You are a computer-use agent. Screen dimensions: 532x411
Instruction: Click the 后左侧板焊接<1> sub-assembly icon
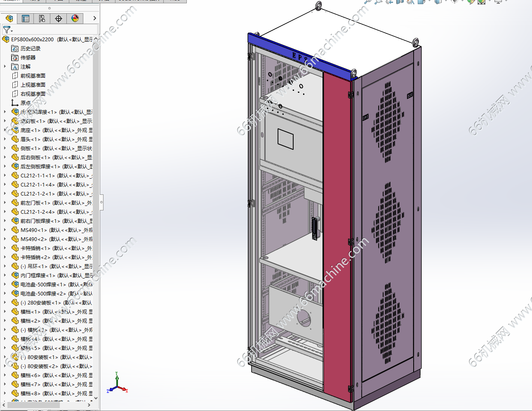[15, 166]
